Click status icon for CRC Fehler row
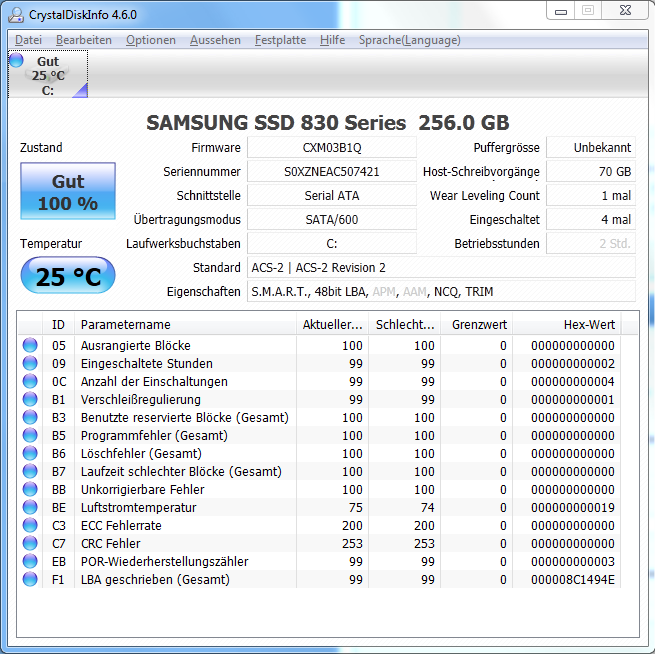 click(x=30, y=543)
